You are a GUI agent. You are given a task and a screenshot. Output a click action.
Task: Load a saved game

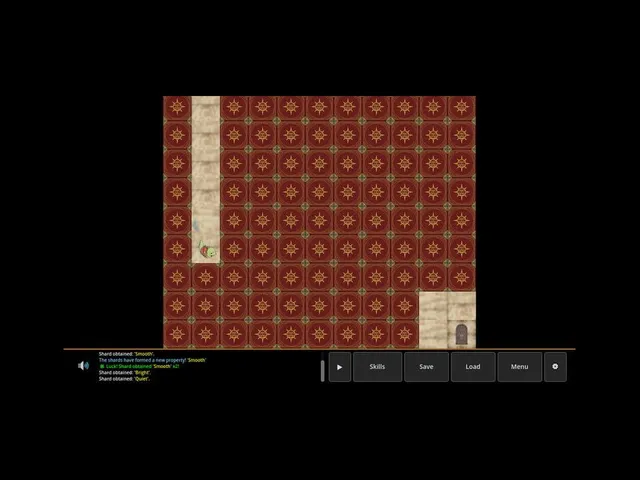click(473, 367)
